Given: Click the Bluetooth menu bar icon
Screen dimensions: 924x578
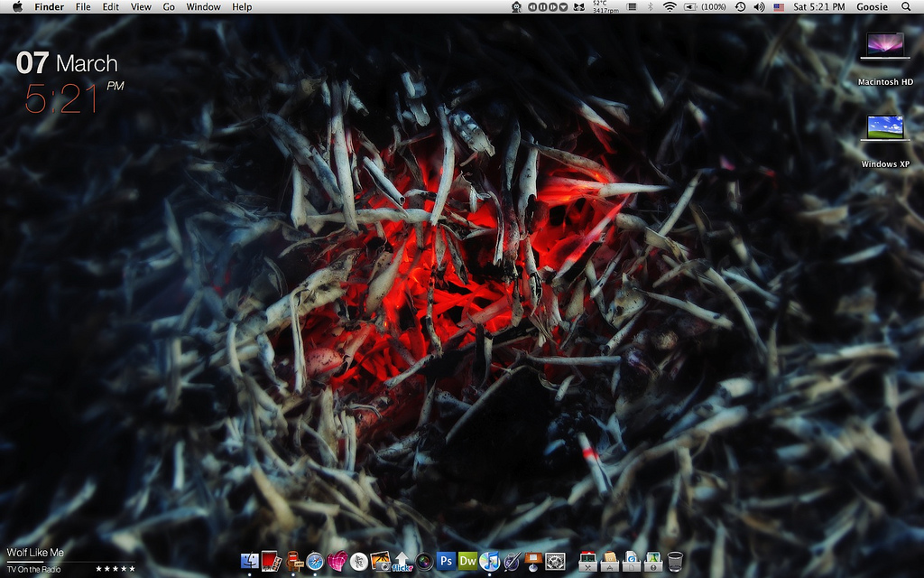Looking at the screenshot, I should pos(651,6).
